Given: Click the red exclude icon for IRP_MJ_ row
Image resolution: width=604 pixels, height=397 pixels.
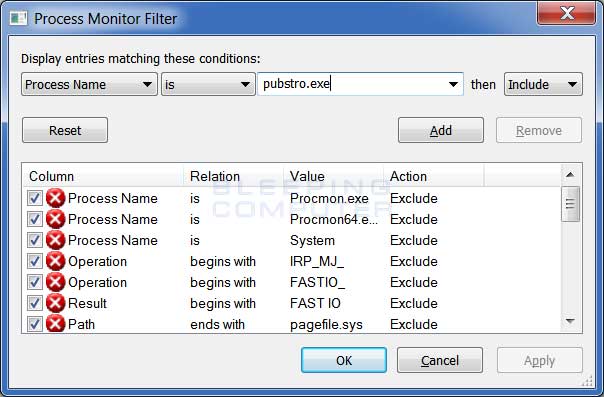Looking at the screenshot, I should (x=55, y=261).
